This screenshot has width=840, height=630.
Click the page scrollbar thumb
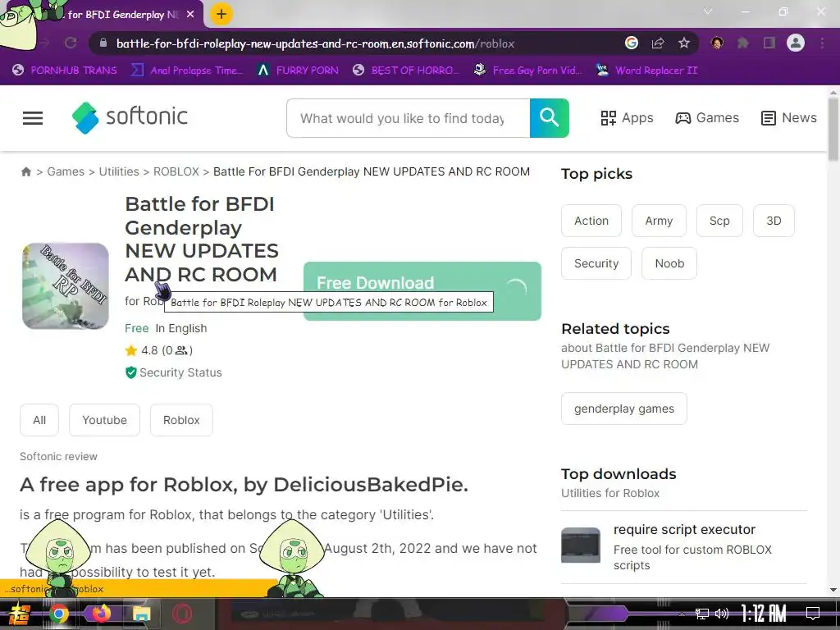[833, 129]
